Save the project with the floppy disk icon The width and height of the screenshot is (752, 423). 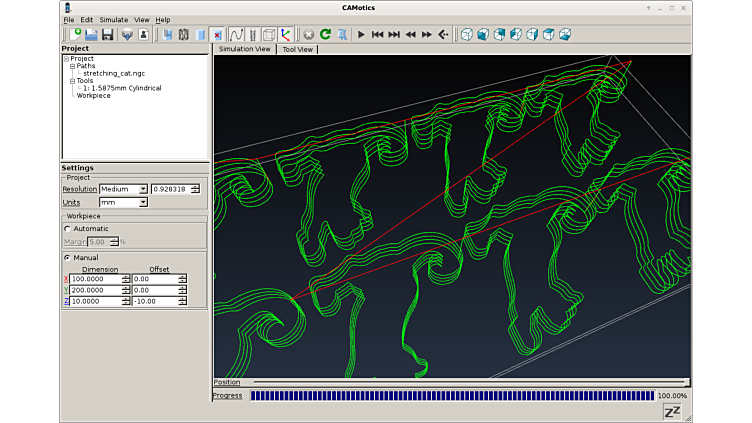107,34
